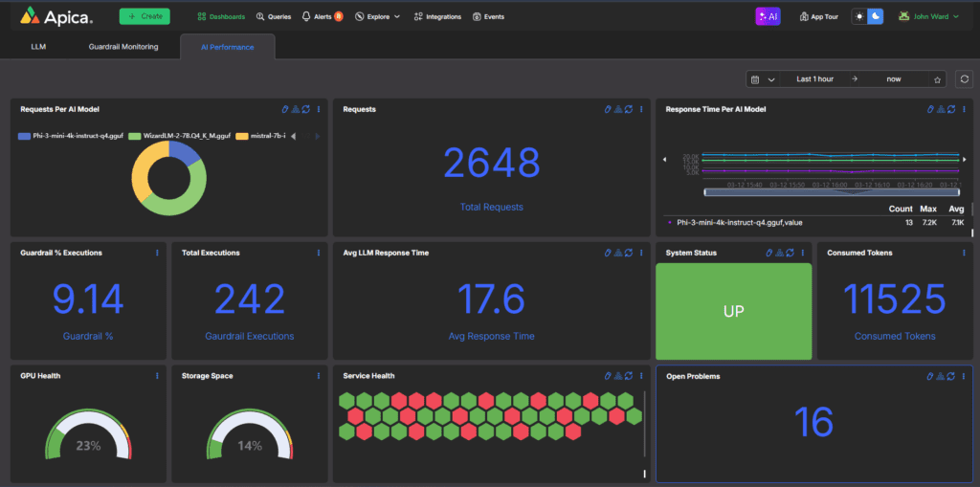Click the refresh icon in Requests Per AI Model
The height and width of the screenshot is (487, 980).
(x=306, y=109)
